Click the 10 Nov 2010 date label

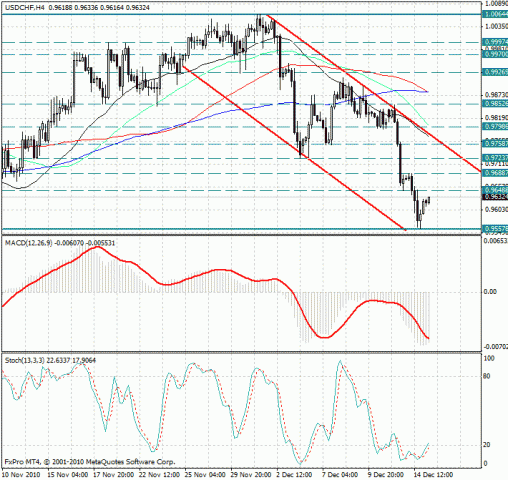click(22, 475)
